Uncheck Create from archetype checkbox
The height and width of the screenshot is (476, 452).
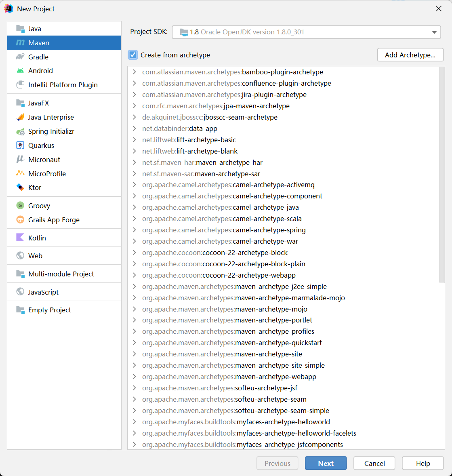click(x=133, y=55)
